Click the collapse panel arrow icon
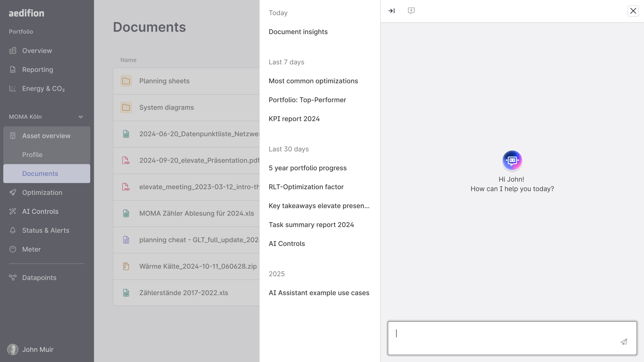644x362 pixels. 391,11
